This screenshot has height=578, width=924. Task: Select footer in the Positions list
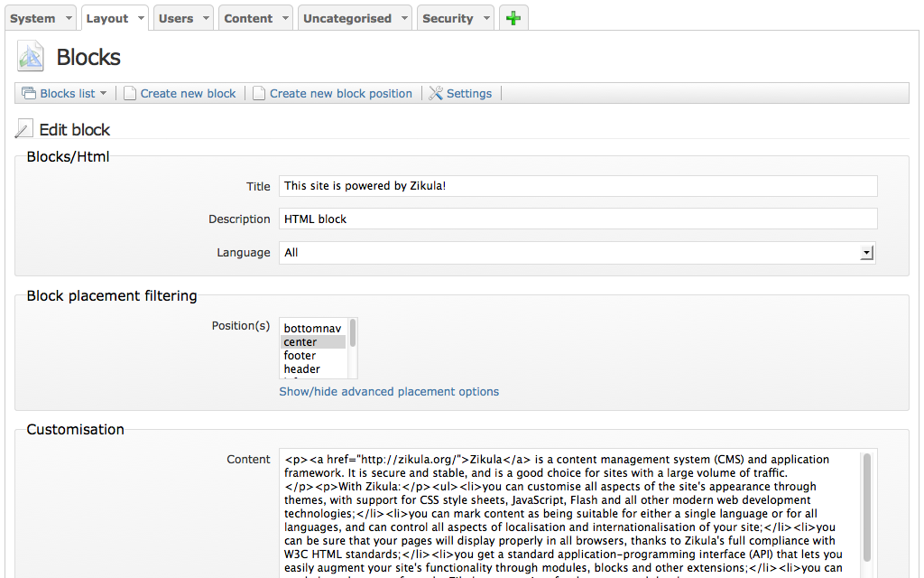(300, 356)
